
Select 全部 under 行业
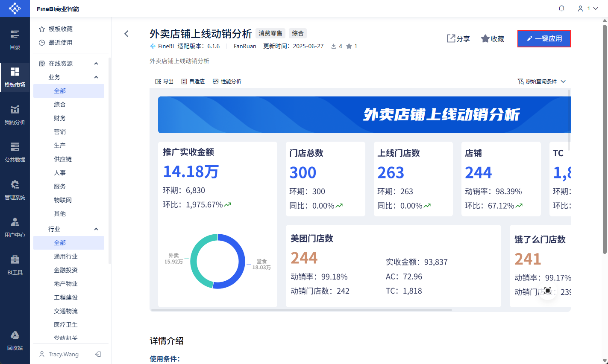69,243
